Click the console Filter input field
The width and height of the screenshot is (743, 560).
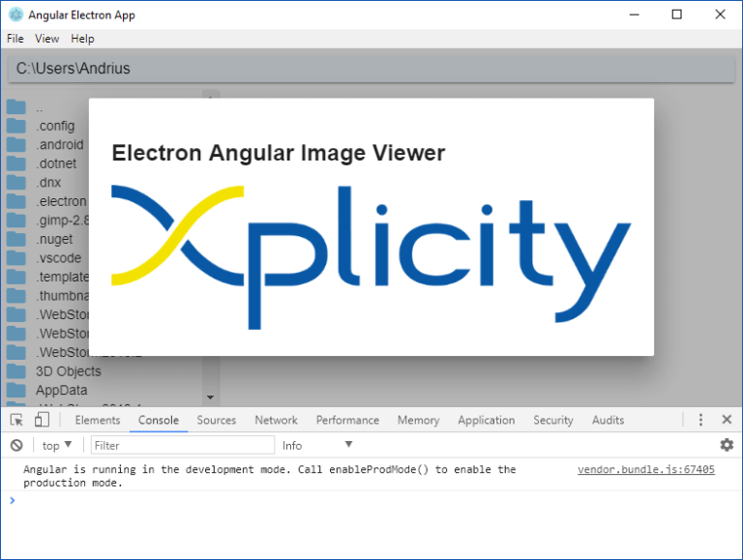[182, 445]
